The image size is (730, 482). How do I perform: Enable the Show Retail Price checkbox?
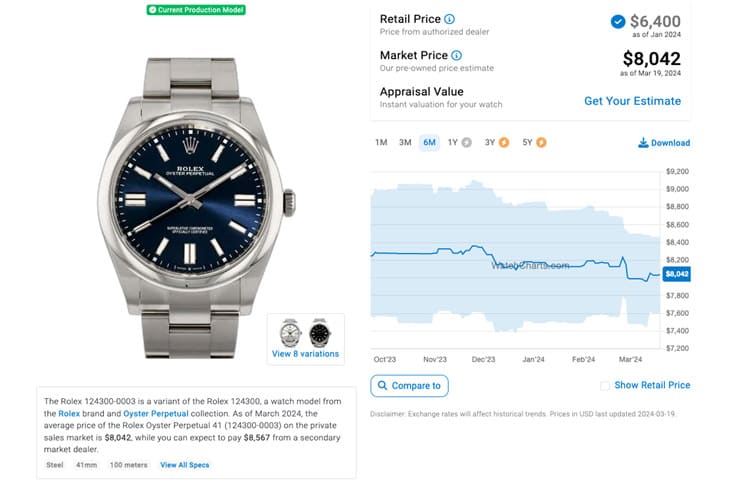pyautogui.click(x=604, y=386)
